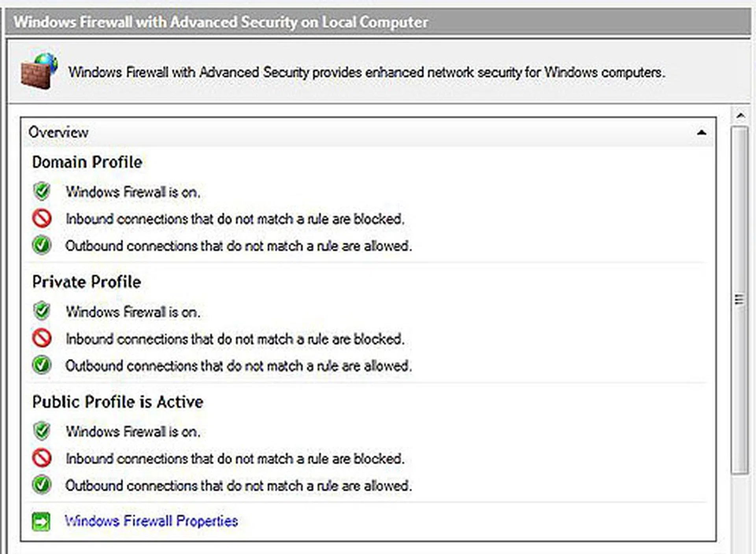Click the Public Profile outbound allowed icon

(x=41, y=485)
